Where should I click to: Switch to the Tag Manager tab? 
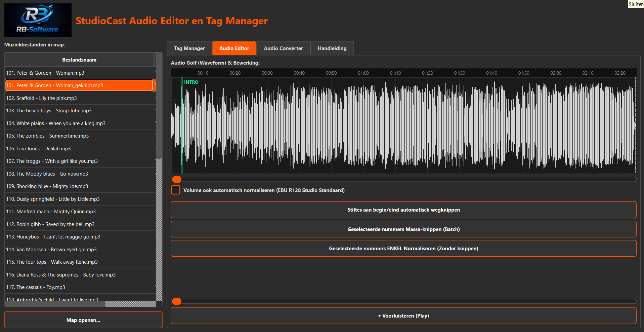pyautogui.click(x=189, y=48)
